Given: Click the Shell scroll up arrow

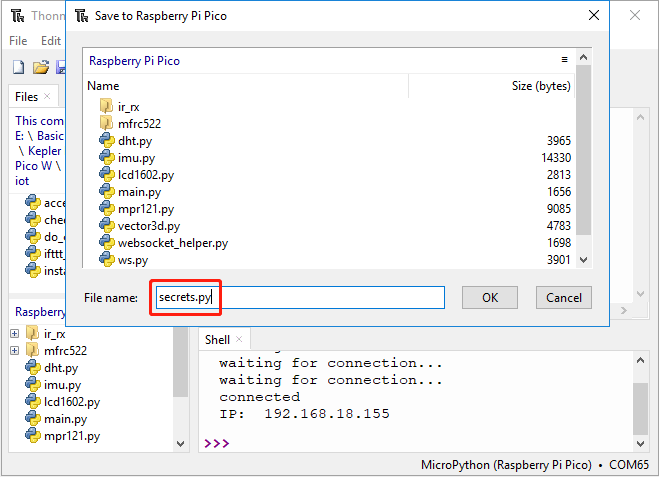Looking at the screenshot, I should tap(640, 360).
